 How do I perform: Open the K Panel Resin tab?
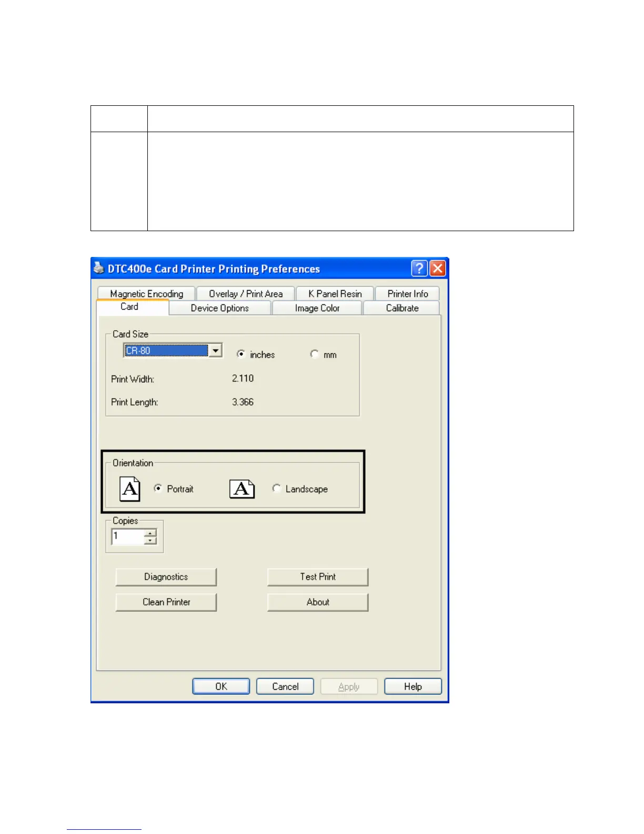pyautogui.click(x=335, y=294)
